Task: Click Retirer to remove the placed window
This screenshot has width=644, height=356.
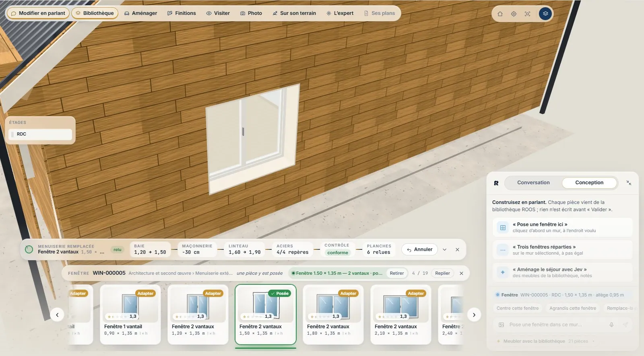Action: point(396,273)
